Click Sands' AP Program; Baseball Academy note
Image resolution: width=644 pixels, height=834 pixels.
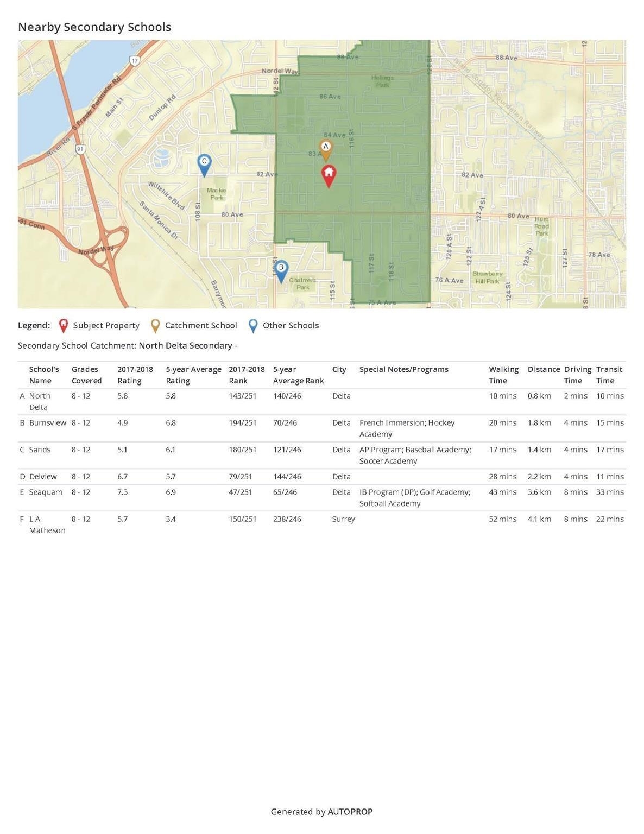point(415,455)
